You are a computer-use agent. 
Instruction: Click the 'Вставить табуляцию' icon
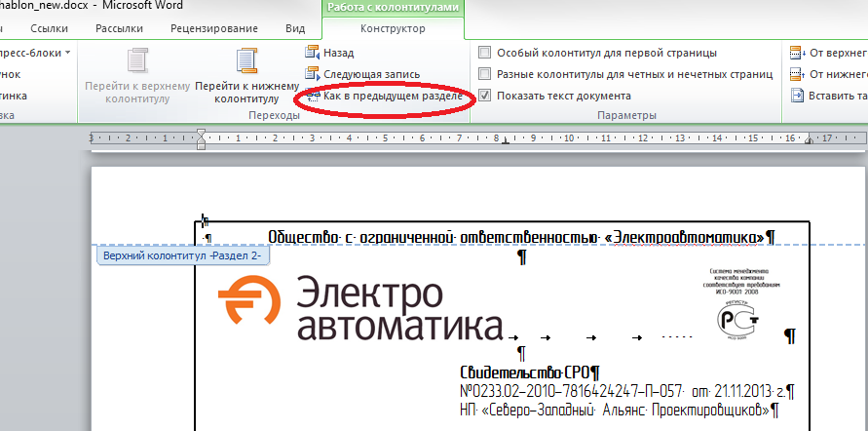pyautogui.click(x=797, y=96)
